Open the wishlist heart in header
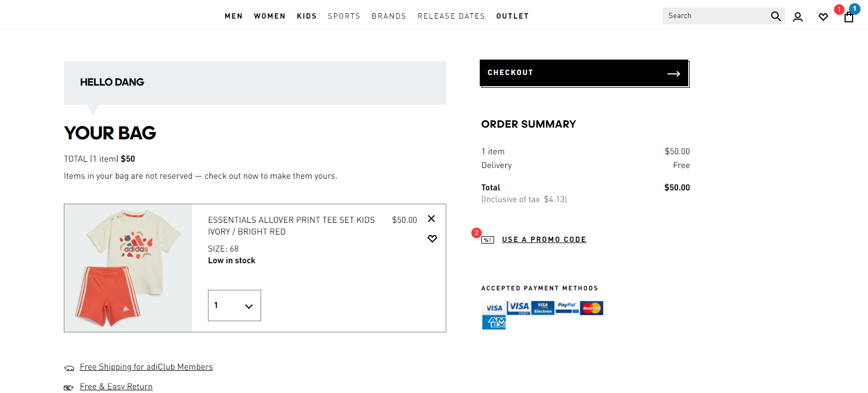 [823, 17]
